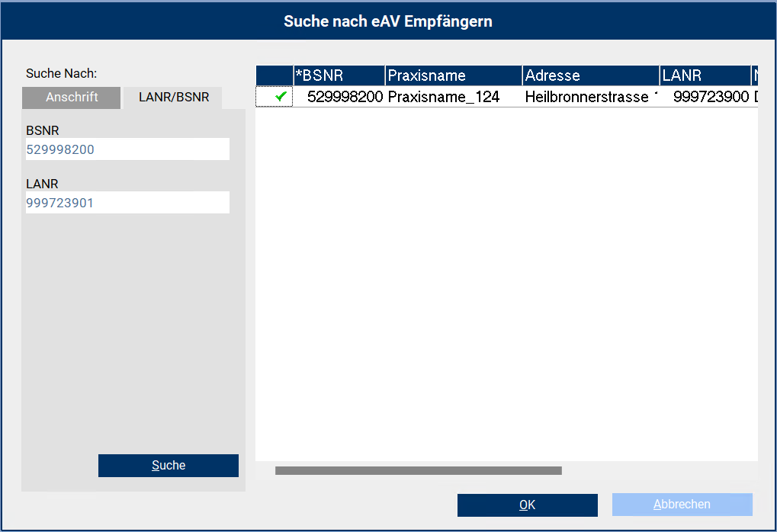
Task: Confirm the dialog with OK
Action: click(x=527, y=505)
